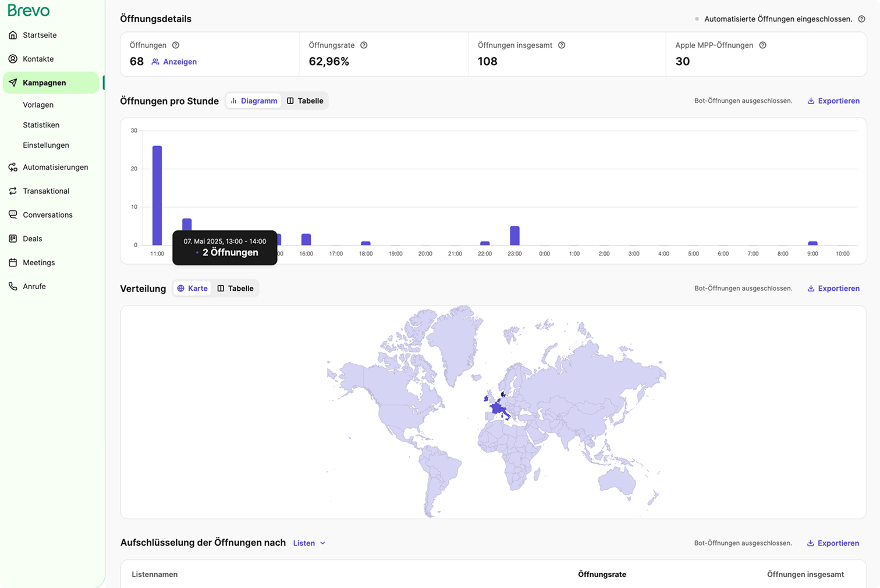880x588 pixels.
Task: Open the Meetings calendar icon
Action: [13, 263]
